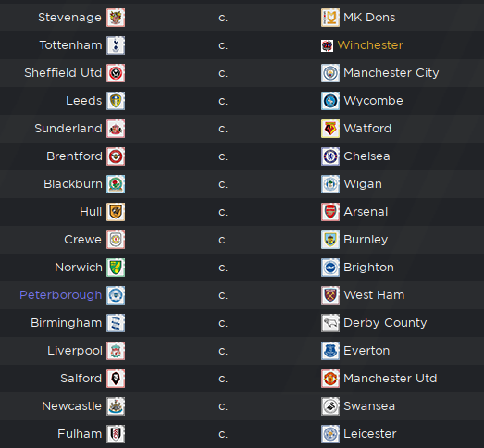Click the Stevenage club crest
Image resolution: width=484 pixels, height=448 pixels.
116,18
